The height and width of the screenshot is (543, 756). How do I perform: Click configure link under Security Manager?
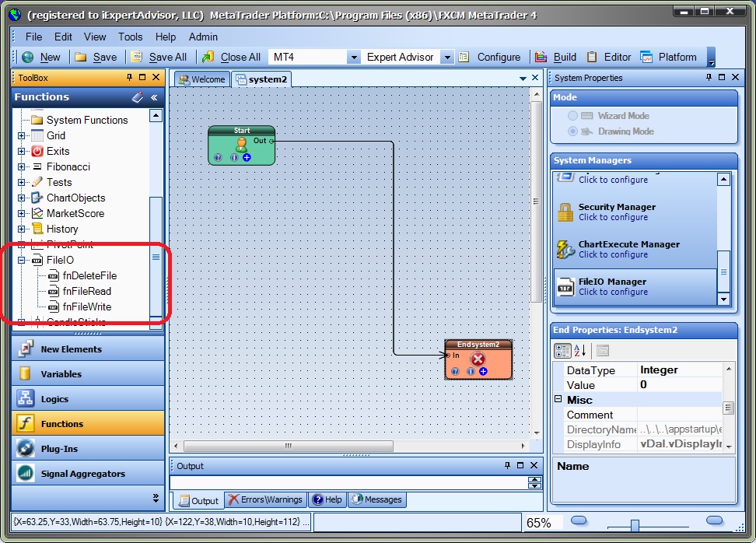click(x=613, y=218)
